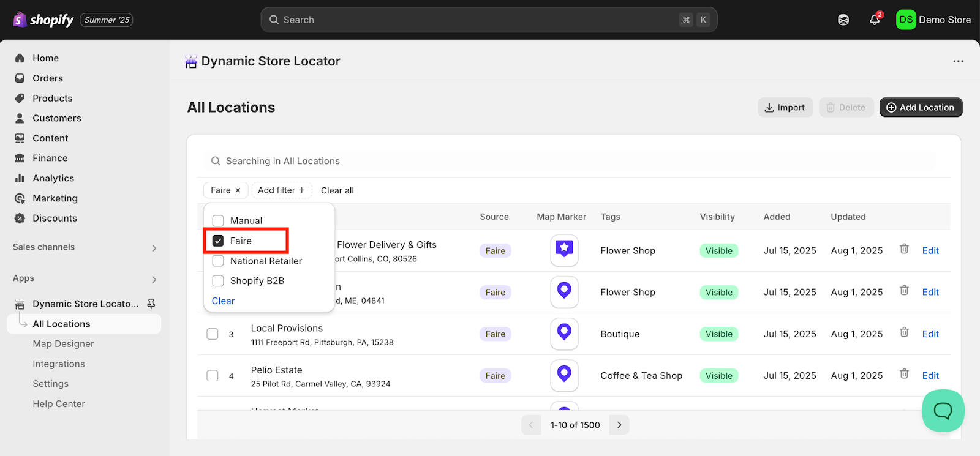Viewport: 980px width, 456px height.
Task: Click Visible badge in Local Provisions row
Action: point(719,334)
